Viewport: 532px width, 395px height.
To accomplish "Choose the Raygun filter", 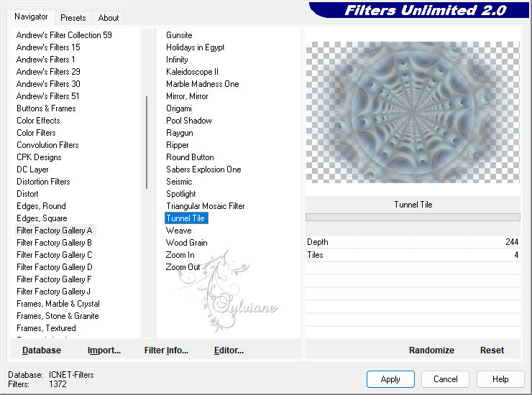I will pos(180,133).
